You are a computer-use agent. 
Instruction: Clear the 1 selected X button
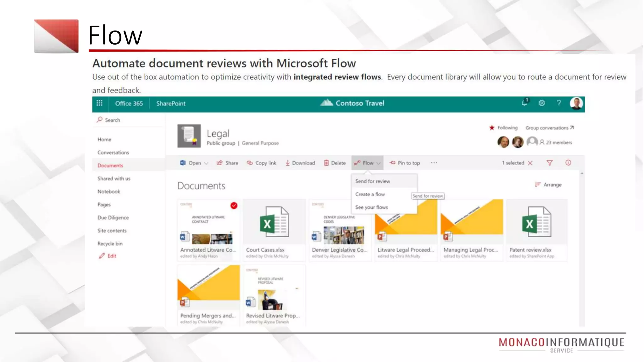pos(530,163)
